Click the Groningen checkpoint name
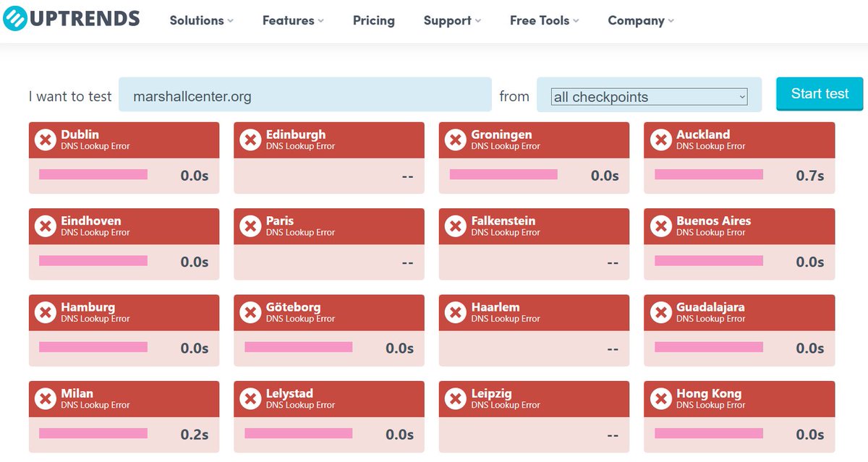 click(501, 134)
